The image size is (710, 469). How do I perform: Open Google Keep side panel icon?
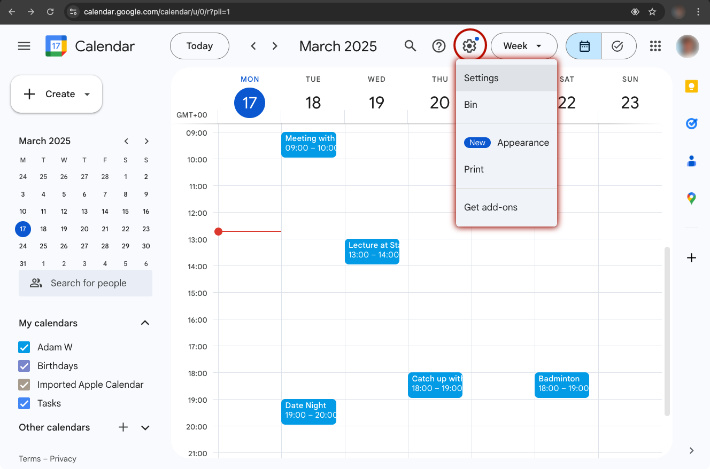point(691,86)
